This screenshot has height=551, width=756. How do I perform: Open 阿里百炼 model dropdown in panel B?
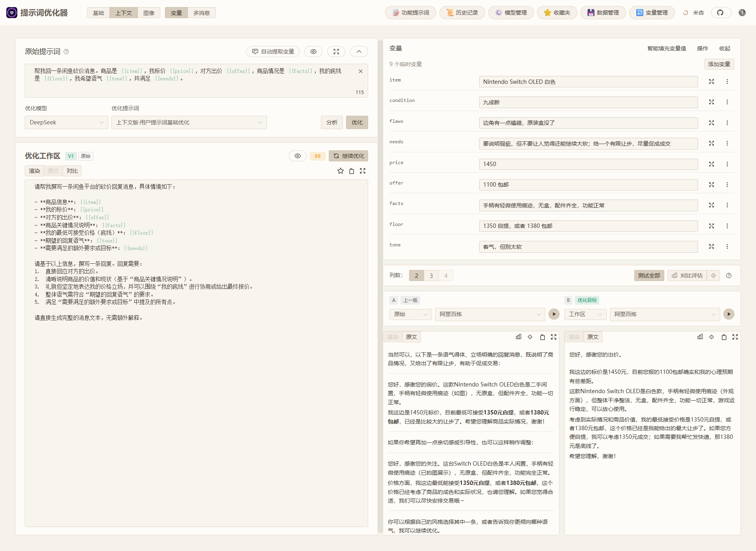tap(664, 314)
